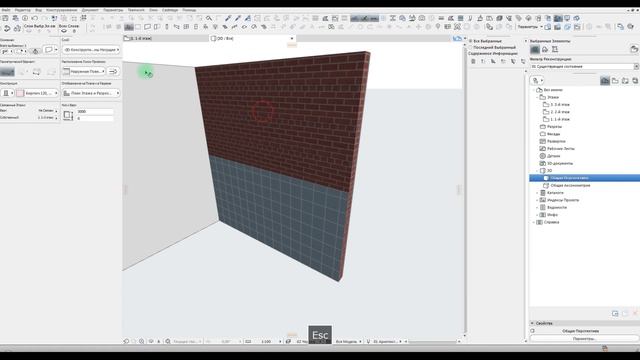Switch to the '1. 1-й этаж' view tab
The width and height of the screenshot is (640, 360).
pyautogui.click(x=165, y=38)
